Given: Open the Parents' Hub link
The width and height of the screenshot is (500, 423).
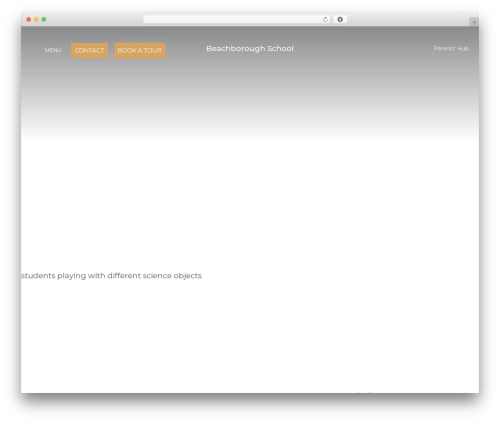Looking at the screenshot, I should click(x=451, y=49).
